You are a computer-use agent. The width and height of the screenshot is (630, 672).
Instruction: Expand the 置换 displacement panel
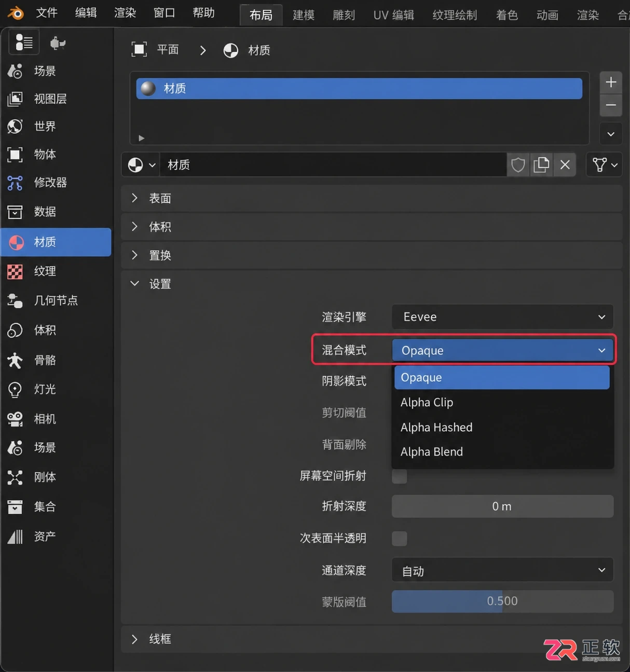(x=372, y=255)
